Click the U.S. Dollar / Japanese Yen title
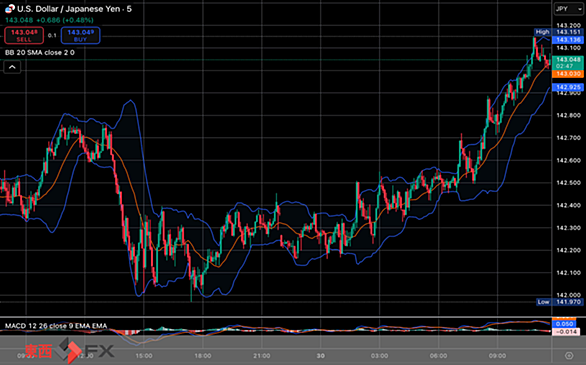586x365 pixels. [x=74, y=9]
